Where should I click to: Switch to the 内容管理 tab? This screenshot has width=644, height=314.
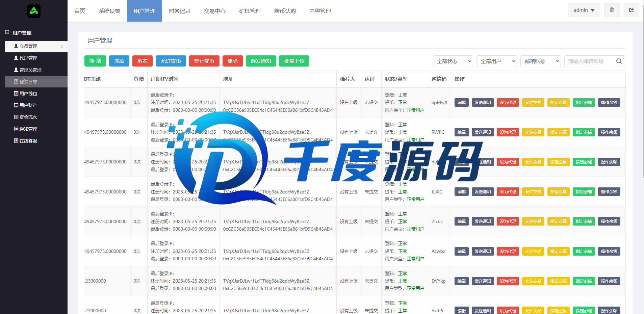[320, 11]
